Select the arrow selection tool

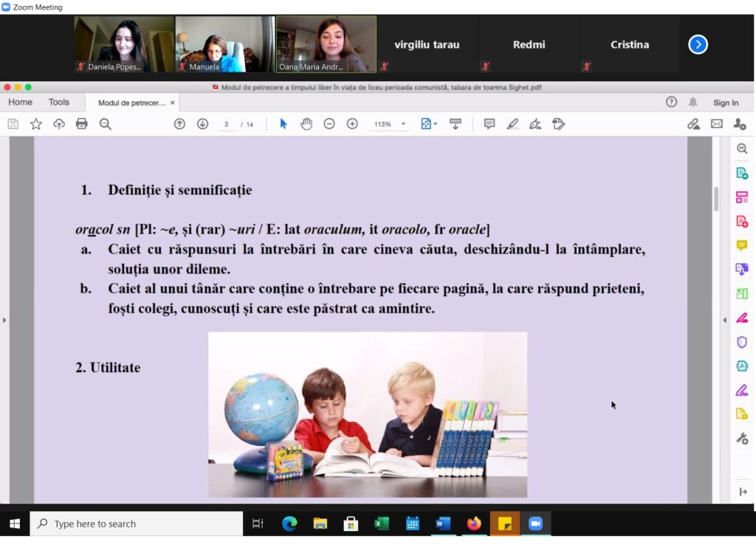pos(283,124)
